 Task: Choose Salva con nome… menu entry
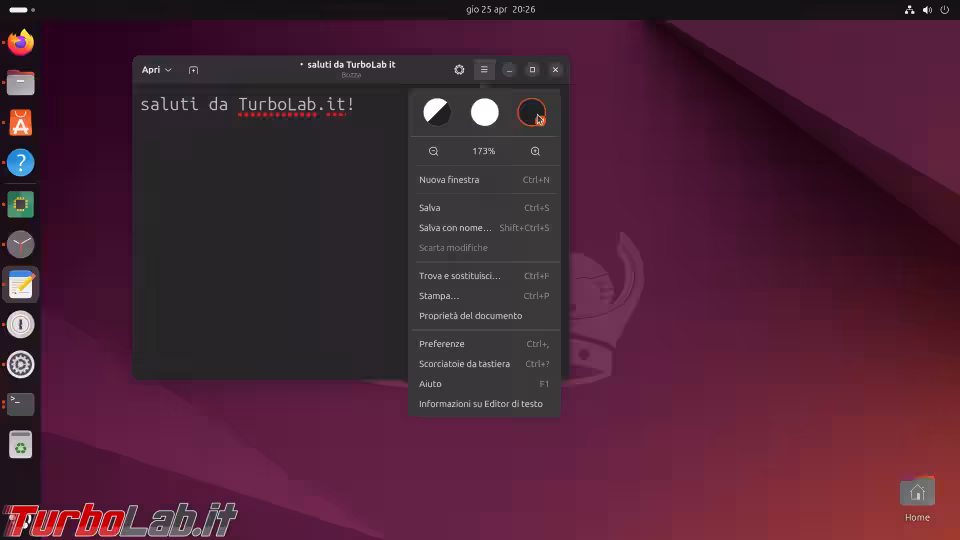pyautogui.click(x=484, y=228)
